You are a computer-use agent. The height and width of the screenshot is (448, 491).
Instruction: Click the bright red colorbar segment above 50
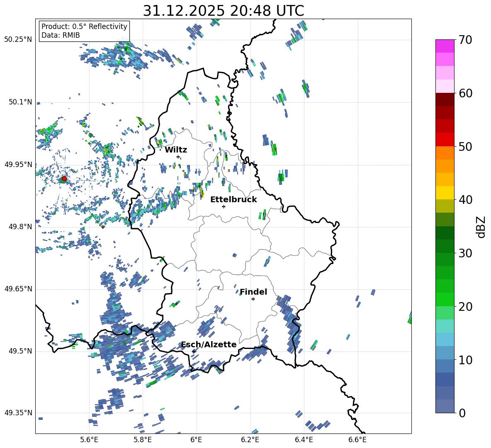coord(445,140)
